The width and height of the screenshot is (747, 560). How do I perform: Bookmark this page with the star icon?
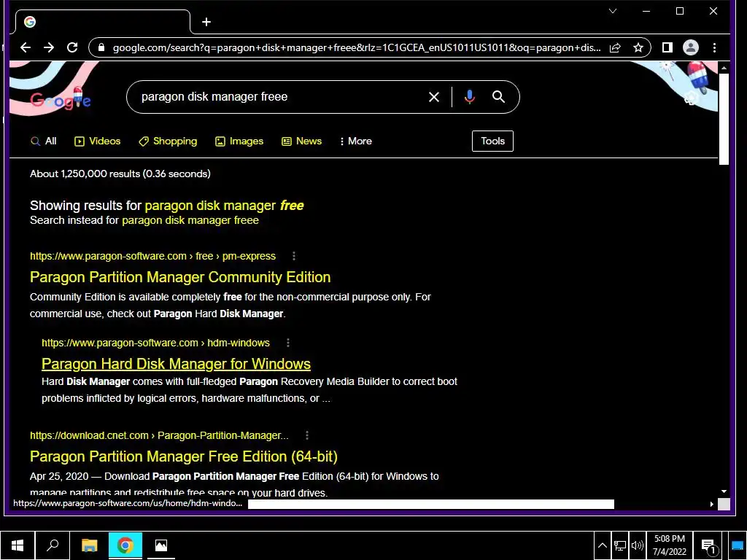[638, 47]
